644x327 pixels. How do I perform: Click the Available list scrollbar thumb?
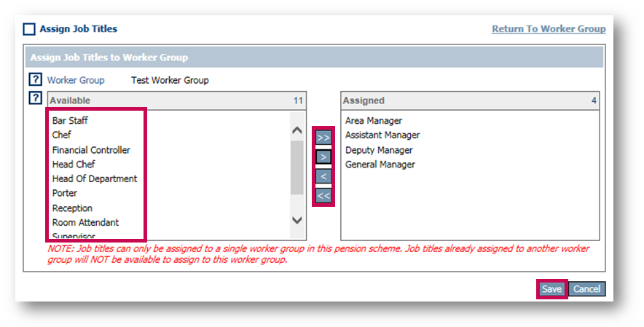click(x=297, y=168)
